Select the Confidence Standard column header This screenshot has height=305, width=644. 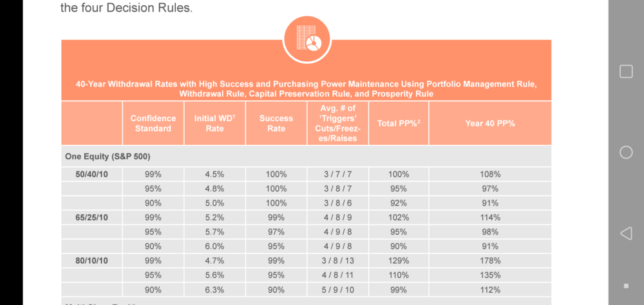click(153, 123)
